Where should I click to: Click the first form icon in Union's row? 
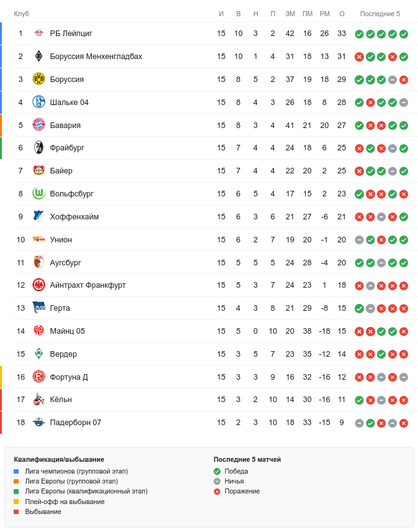(x=359, y=240)
